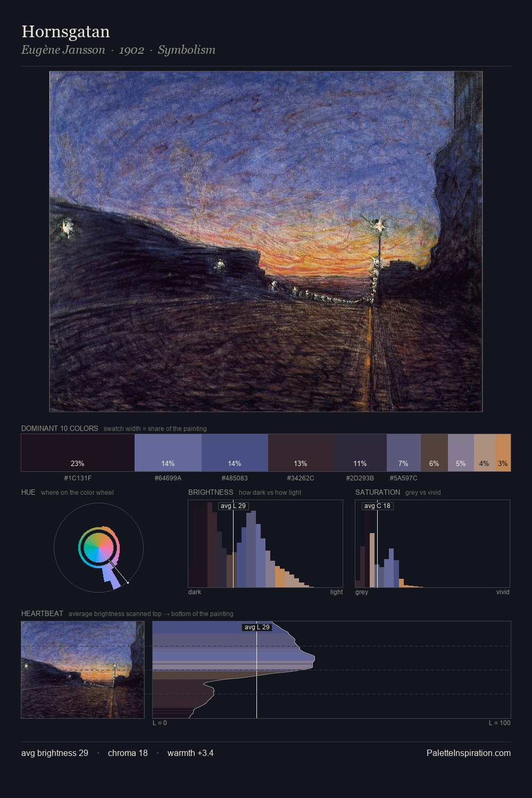532x798 pixels.
Task: Click the heartbeat 'average brightness scanned' caption
Action: click(151, 614)
